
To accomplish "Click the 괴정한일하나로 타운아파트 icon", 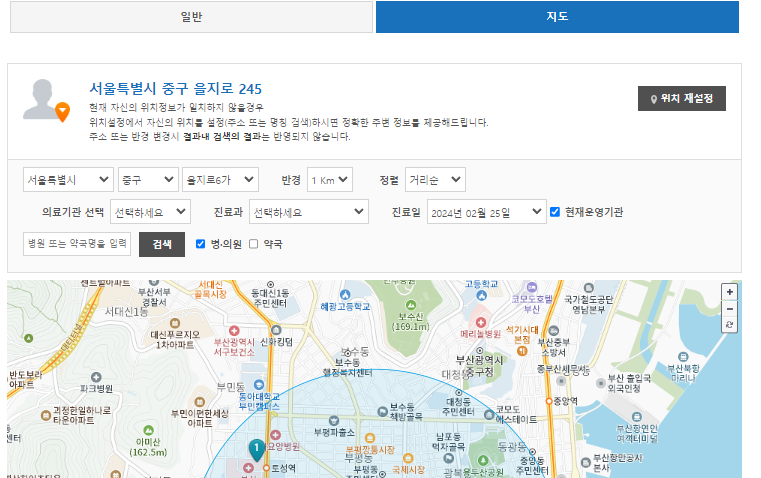I will [x=46, y=415].
